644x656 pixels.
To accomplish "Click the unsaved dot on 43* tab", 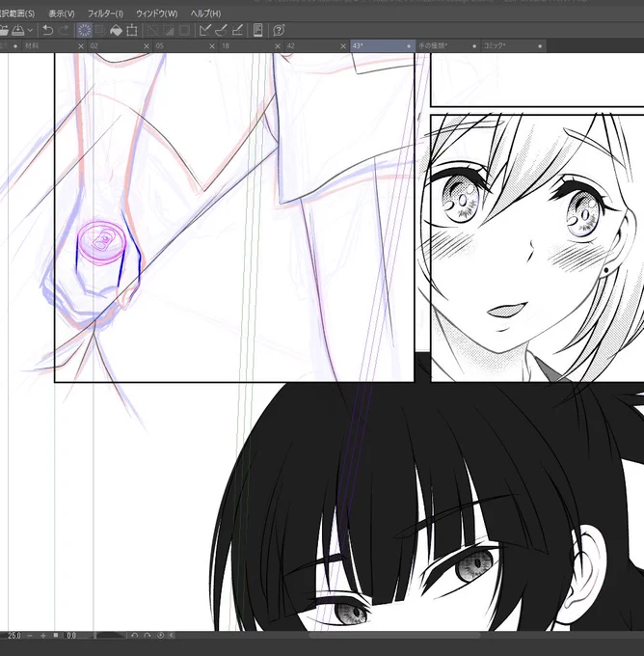I will coord(409,46).
